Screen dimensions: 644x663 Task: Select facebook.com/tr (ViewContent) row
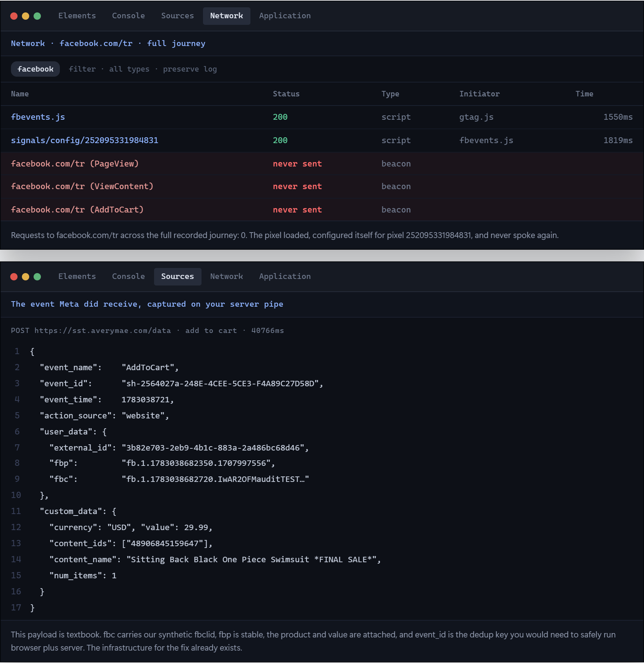pos(322,187)
